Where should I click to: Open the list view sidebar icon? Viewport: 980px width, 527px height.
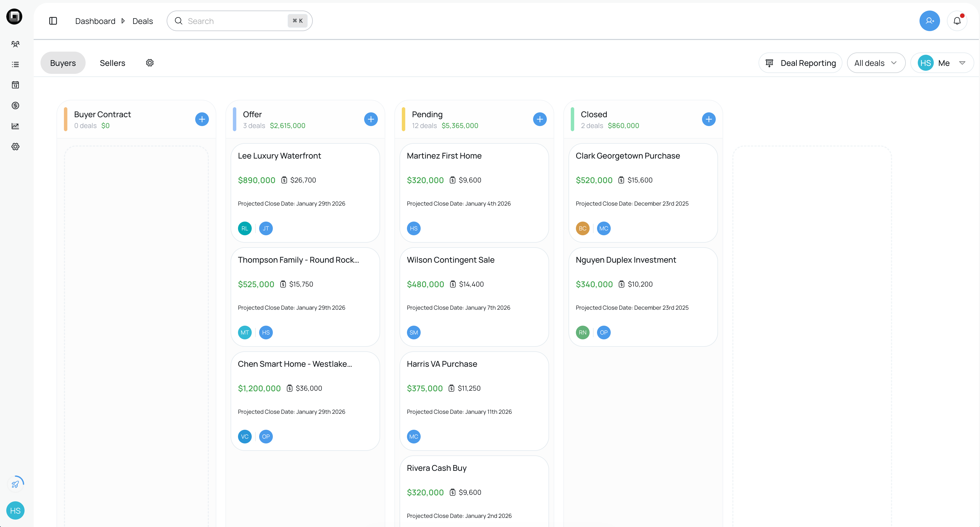tap(15, 65)
